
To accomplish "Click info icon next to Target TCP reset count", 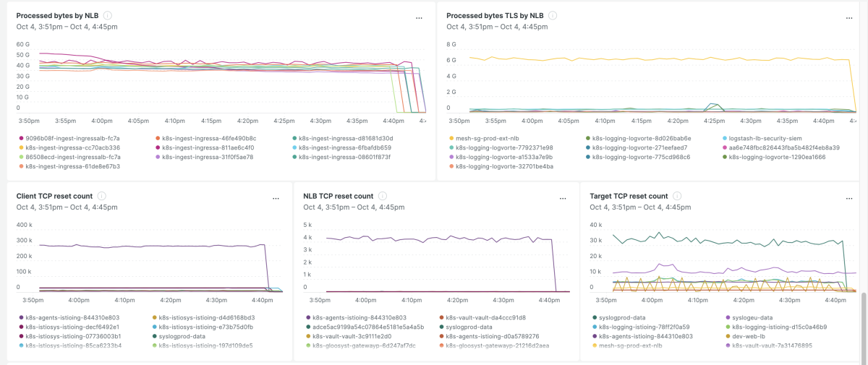I will [x=677, y=196].
